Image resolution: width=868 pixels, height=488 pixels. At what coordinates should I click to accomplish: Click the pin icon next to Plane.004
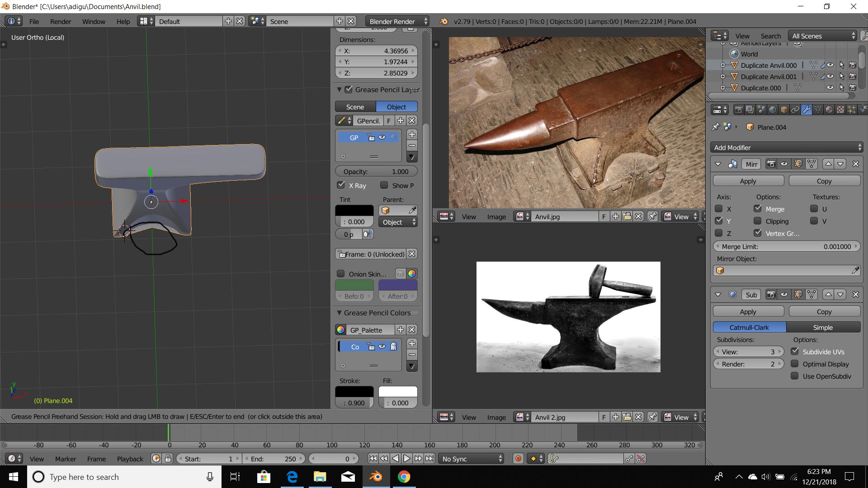click(x=716, y=127)
